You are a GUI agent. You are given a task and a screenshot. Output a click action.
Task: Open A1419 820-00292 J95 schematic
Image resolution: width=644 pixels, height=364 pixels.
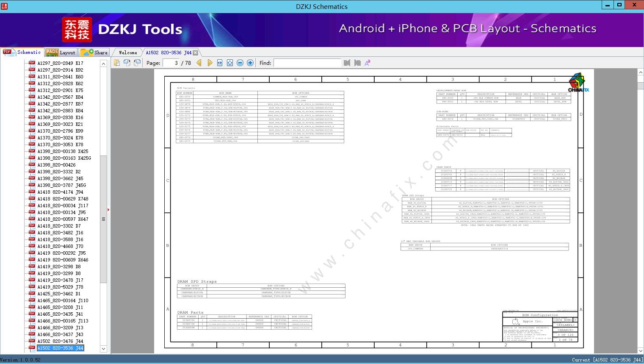61,253
